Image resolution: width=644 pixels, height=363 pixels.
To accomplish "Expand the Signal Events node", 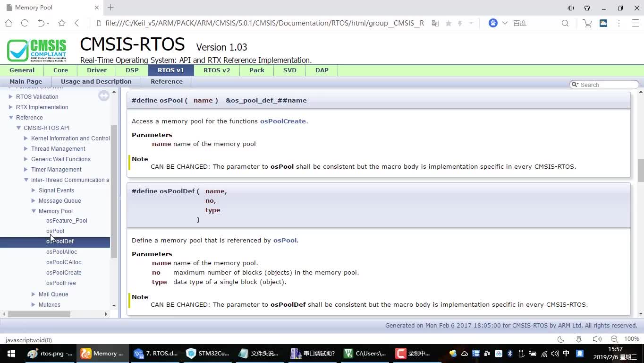I will [34, 190].
